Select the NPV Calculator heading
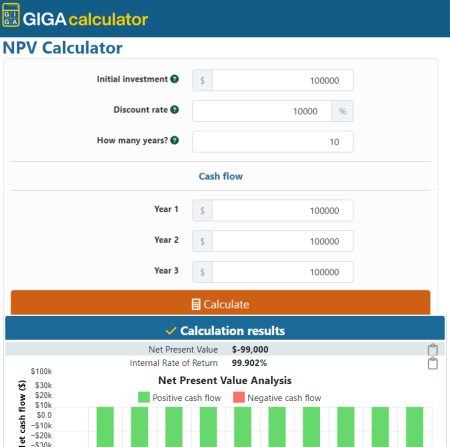This screenshot has height=447, width=450. [63, 48]
